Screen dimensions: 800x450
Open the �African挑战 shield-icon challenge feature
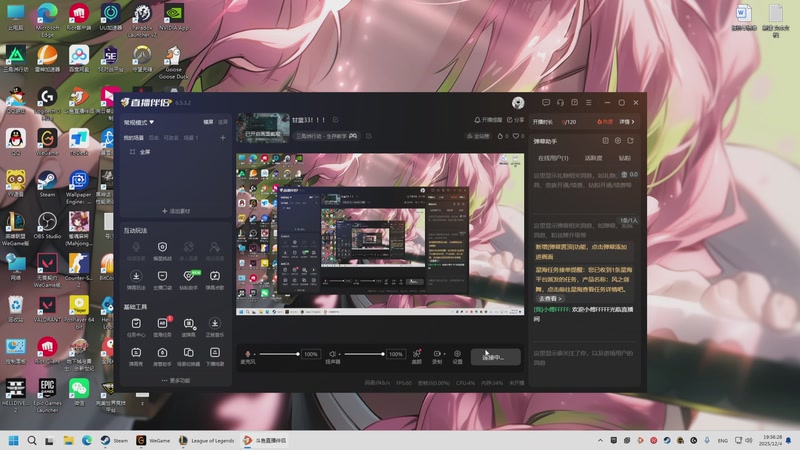point(162,251)
